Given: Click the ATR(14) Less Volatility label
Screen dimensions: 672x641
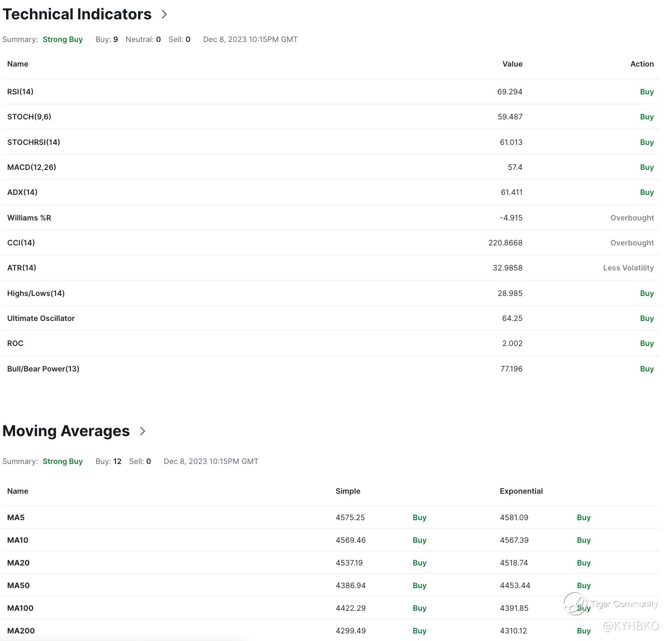Looking at the screenshot, I should pyautogui.click(x=628, y=268).
